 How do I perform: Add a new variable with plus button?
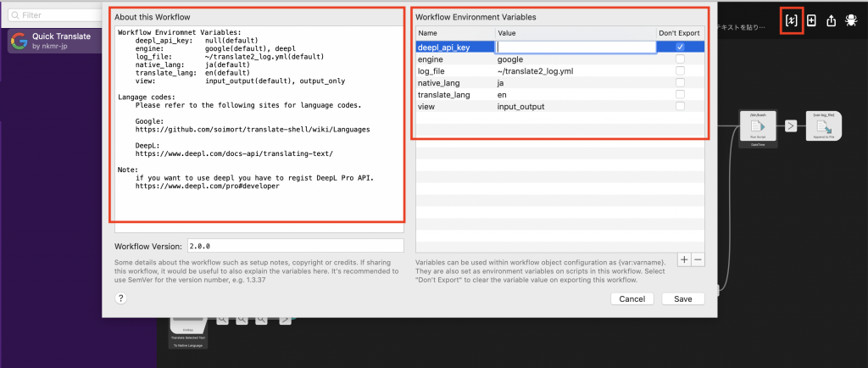tap(685, 259)
